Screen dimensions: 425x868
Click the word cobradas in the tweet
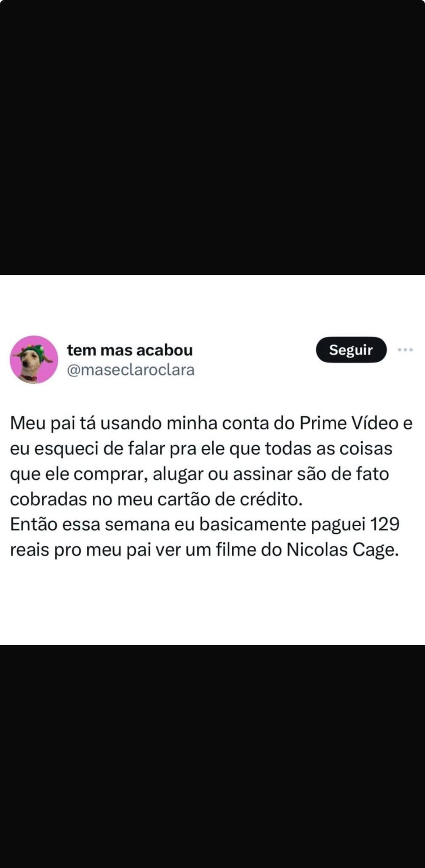[x=48, y=499]
